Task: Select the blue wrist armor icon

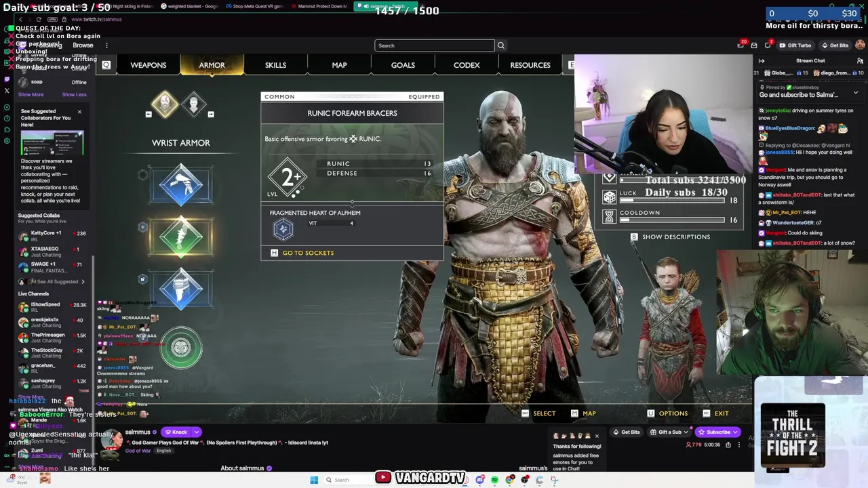Action: point(181,184)
